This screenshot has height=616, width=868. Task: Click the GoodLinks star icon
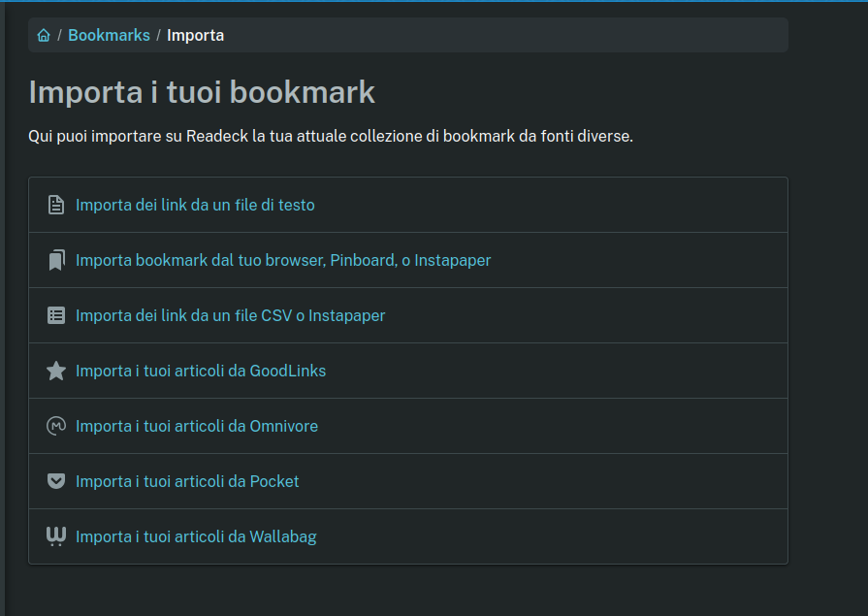coord(56,372)
